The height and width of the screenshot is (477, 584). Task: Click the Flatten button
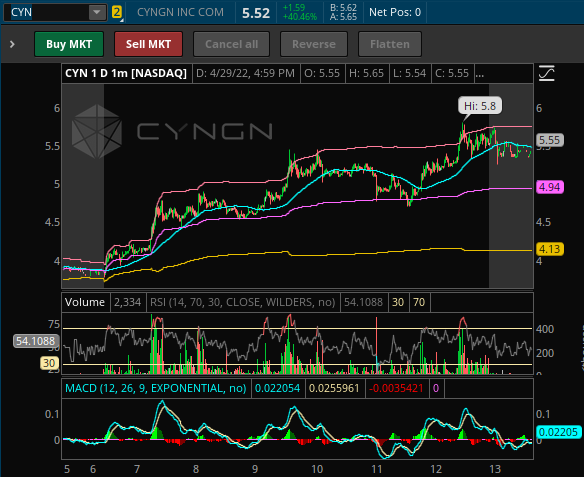[390, 44]
